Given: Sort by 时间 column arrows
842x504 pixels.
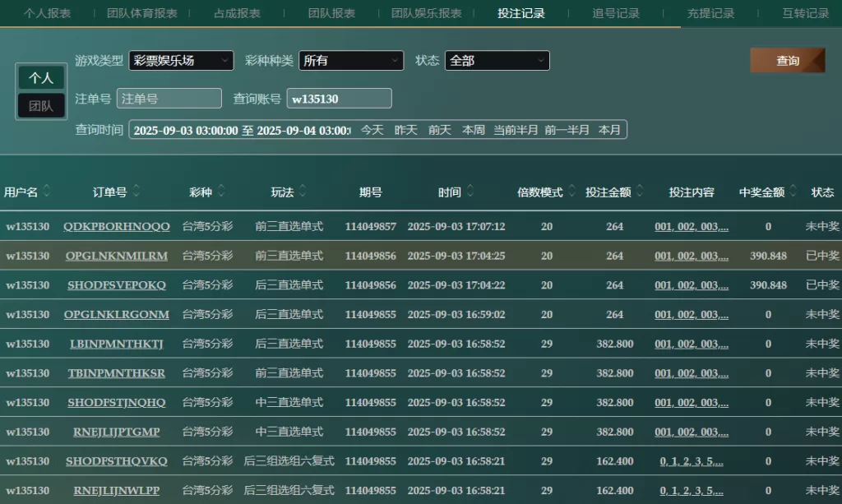Looking at the screenshot, I should pos(470,191).
